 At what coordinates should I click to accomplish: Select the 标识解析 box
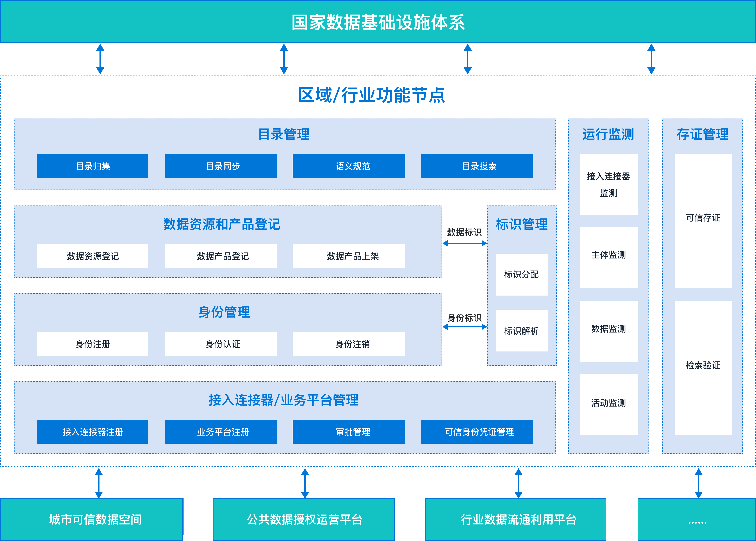click(521, 331)
